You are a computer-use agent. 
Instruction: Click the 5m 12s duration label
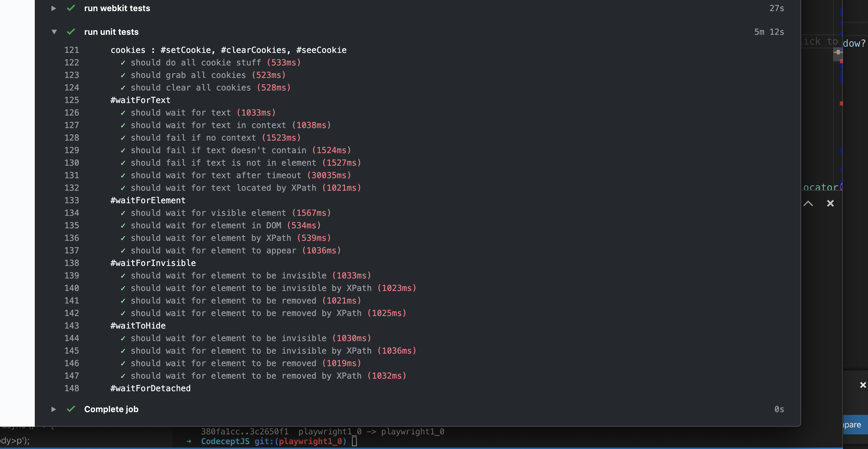pos(769,32)
